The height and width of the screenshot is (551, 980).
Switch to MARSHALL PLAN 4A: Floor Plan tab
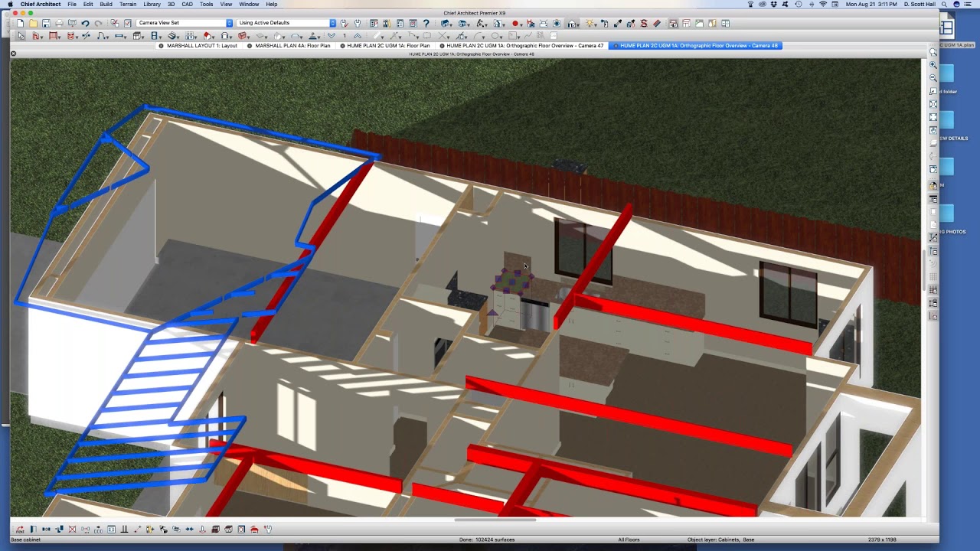pyautogui.click(x=292, y=46)
